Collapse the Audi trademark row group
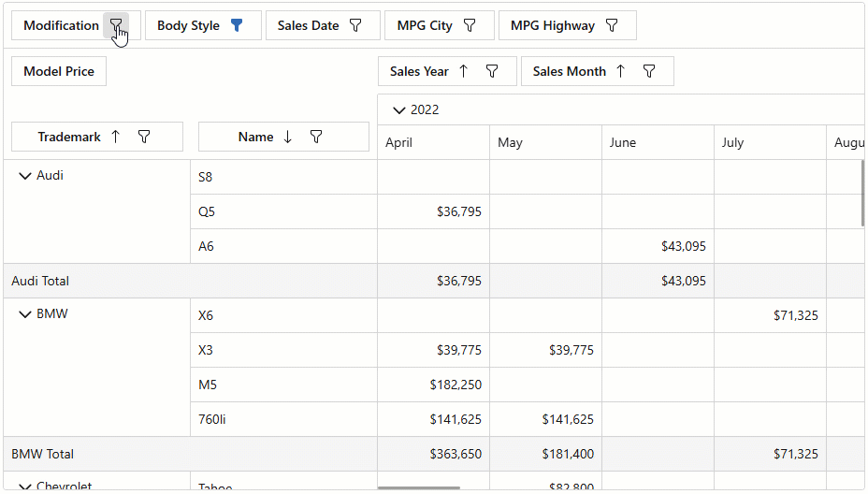This screenshot has height=494, width=868. (x=25, y=176)
